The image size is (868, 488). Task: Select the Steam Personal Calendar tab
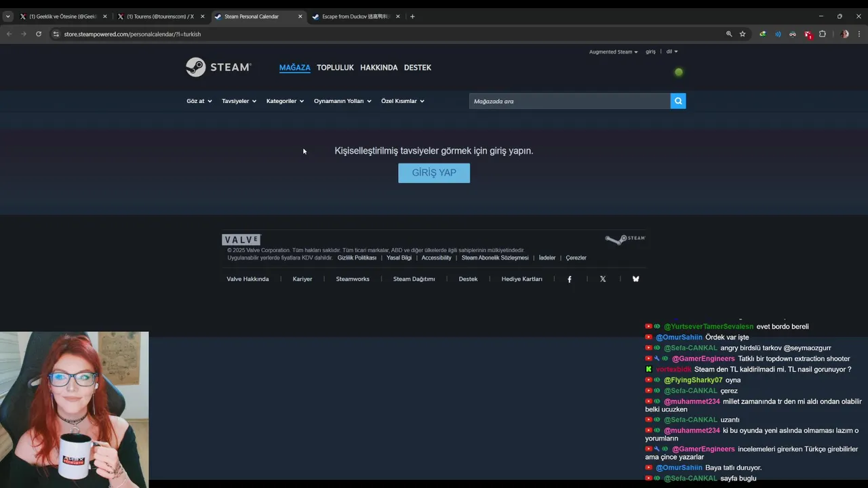[258, 16]
